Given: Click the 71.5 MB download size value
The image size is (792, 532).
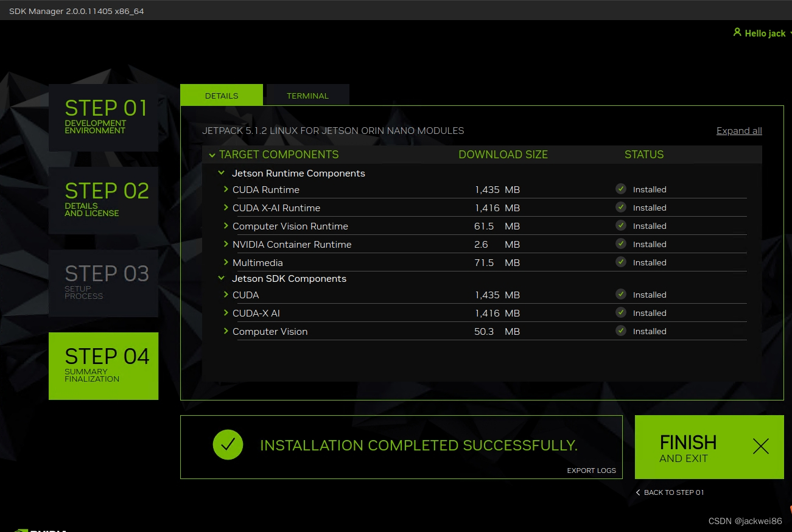Looking at the screenshot, I should (x=497, y=262).
